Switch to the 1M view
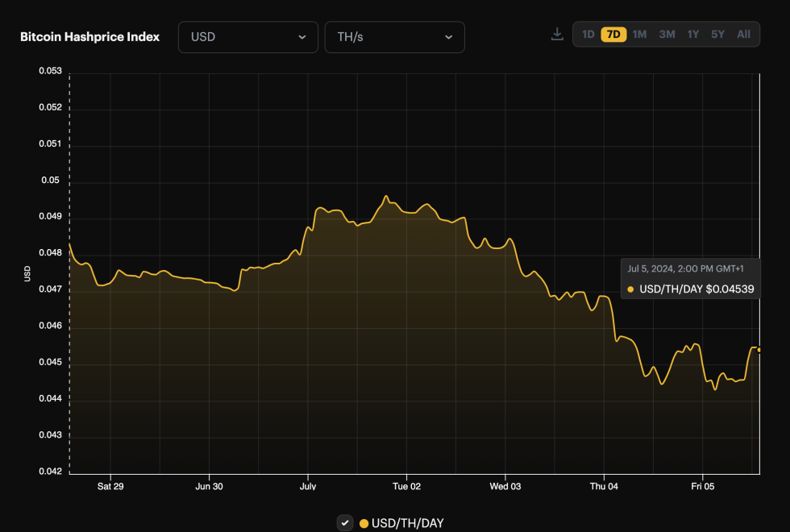Screen dimensions: 790x532 tap(640, 34)
